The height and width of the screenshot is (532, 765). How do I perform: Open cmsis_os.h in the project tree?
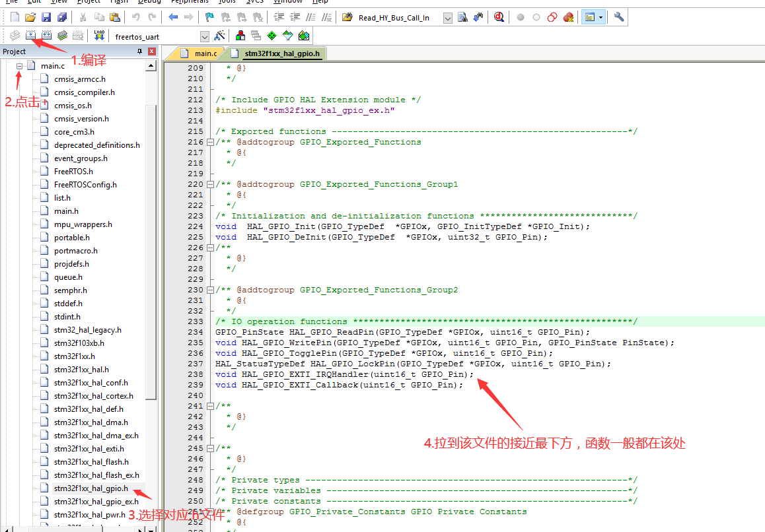[x=73, y=106]
